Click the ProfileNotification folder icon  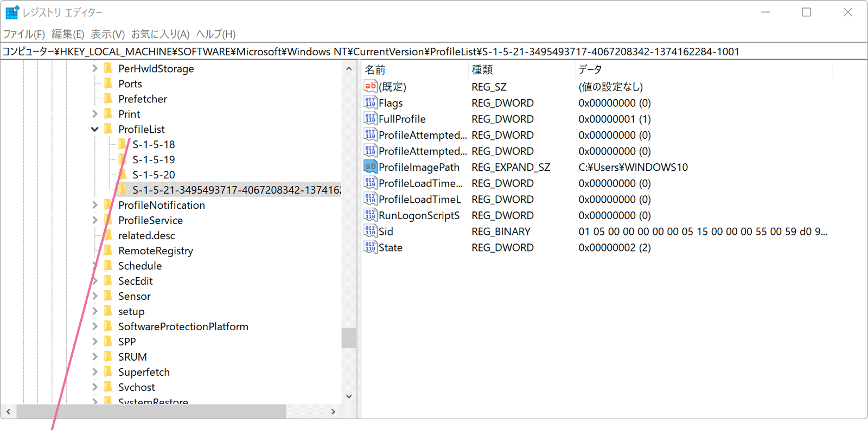pyautogui.click(x=108, y=205)
